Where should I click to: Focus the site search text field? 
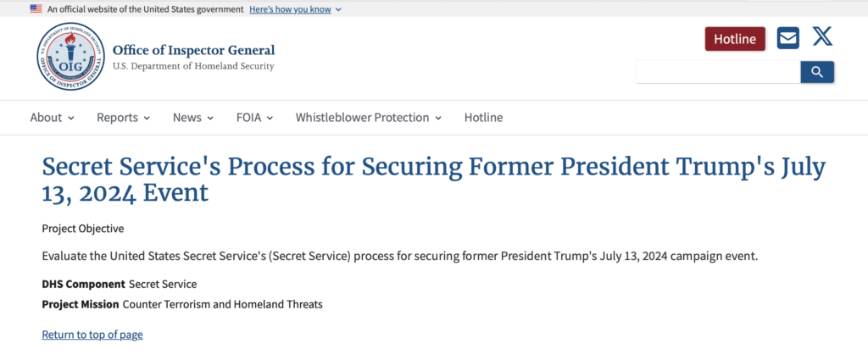pos(718,72)
